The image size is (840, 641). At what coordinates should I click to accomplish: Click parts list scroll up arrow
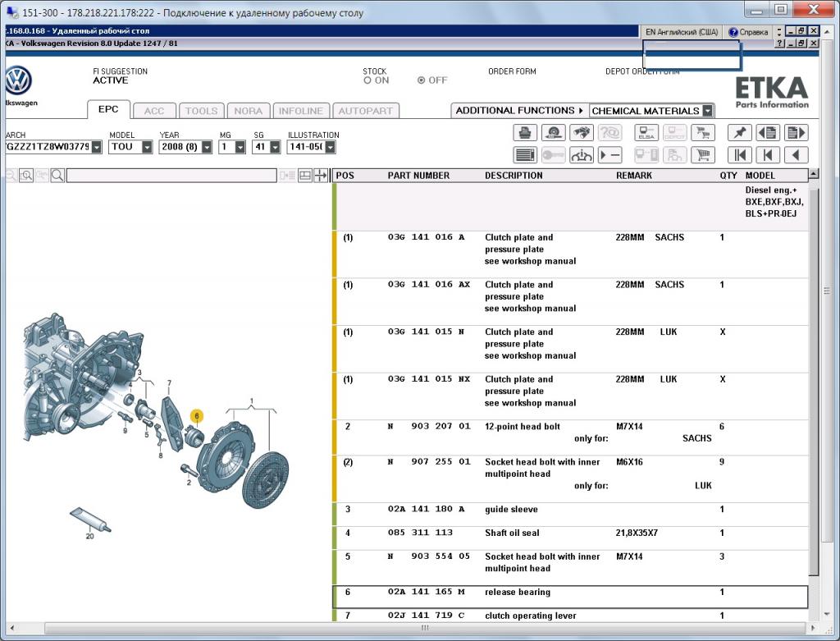tap(813, 174)
